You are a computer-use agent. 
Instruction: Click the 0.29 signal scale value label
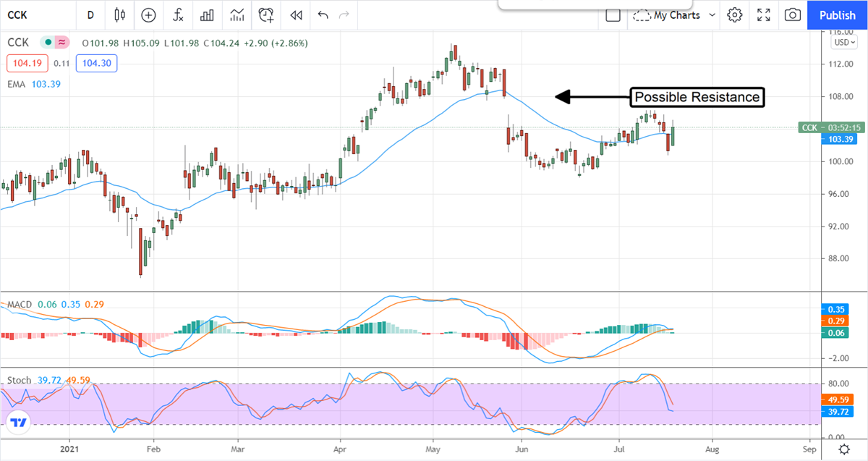pos(835,320)
